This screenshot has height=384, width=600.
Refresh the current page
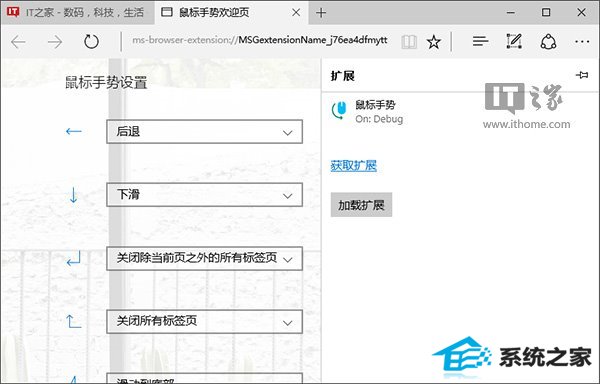(x=91, y=41)
